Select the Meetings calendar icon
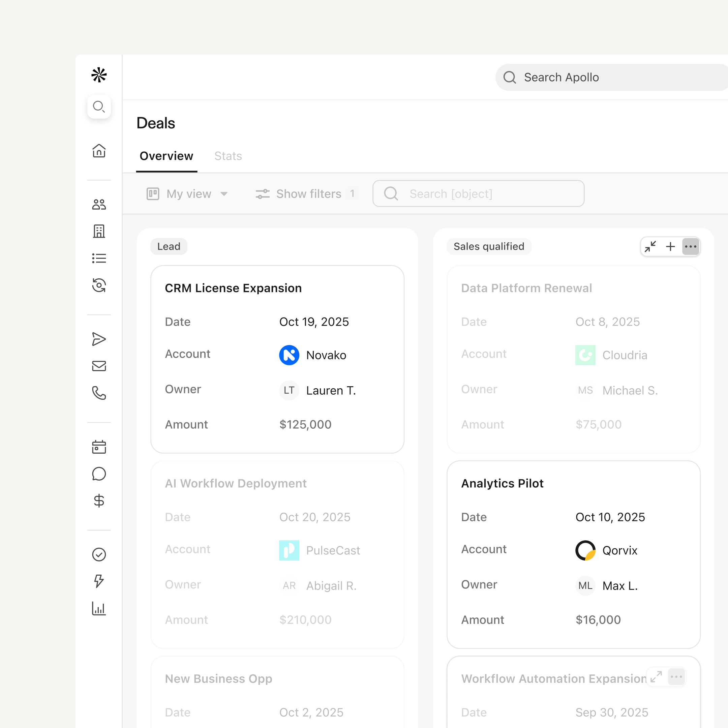Screen dimensions: 728x728 [99, 447]
